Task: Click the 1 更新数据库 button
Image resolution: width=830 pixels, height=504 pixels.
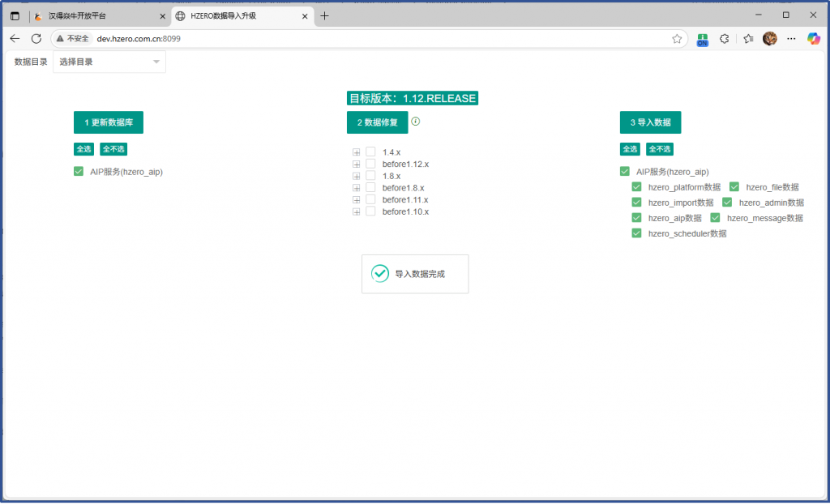Action: point(109,122)
